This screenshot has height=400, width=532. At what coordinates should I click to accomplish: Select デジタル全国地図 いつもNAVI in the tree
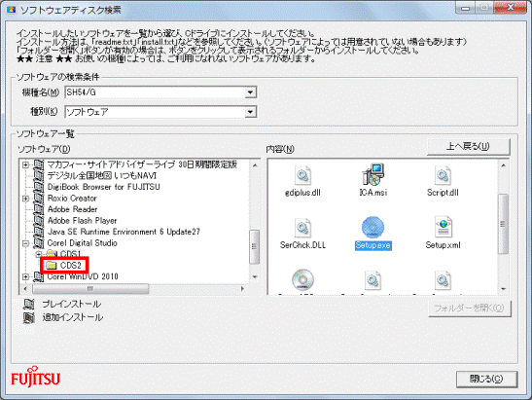point(102,175)
